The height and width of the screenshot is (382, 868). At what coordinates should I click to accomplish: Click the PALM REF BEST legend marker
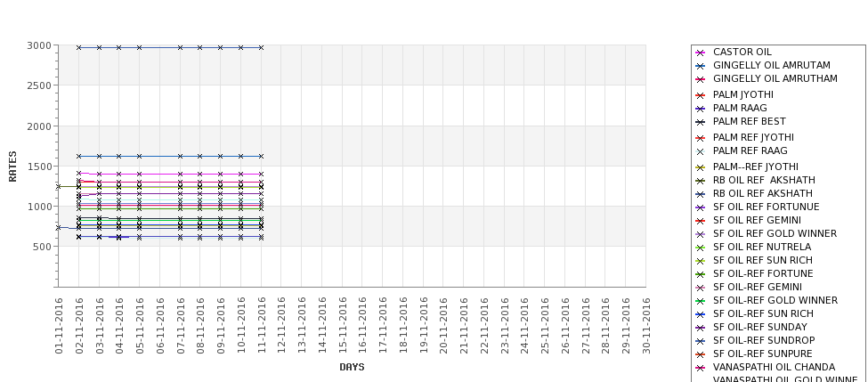[x=701, y=122]
